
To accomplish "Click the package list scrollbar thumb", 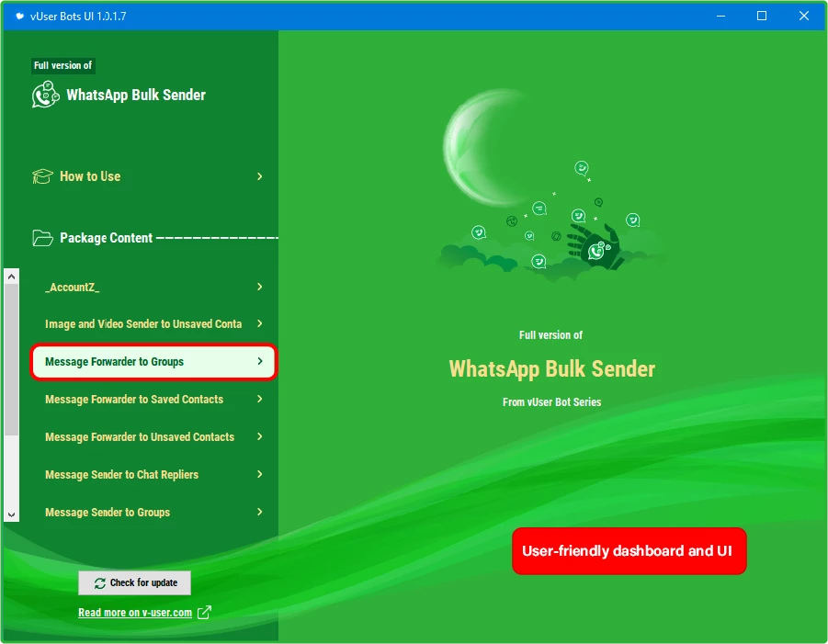I will (12, 360).
